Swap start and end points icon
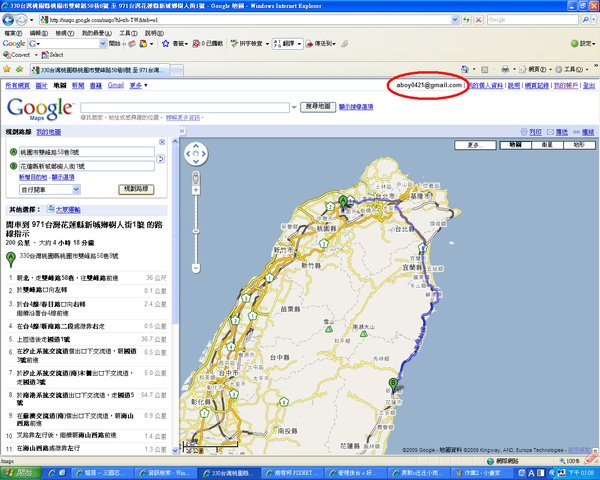This screenshot has width=600, height=480. tap(161, 159)
